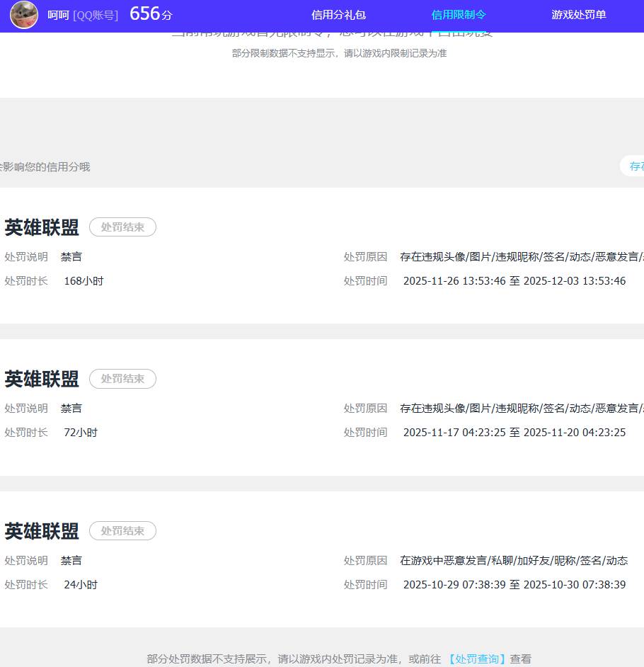
Task: Select the 禁言 description of the 72小时 record
Action: 71,409
